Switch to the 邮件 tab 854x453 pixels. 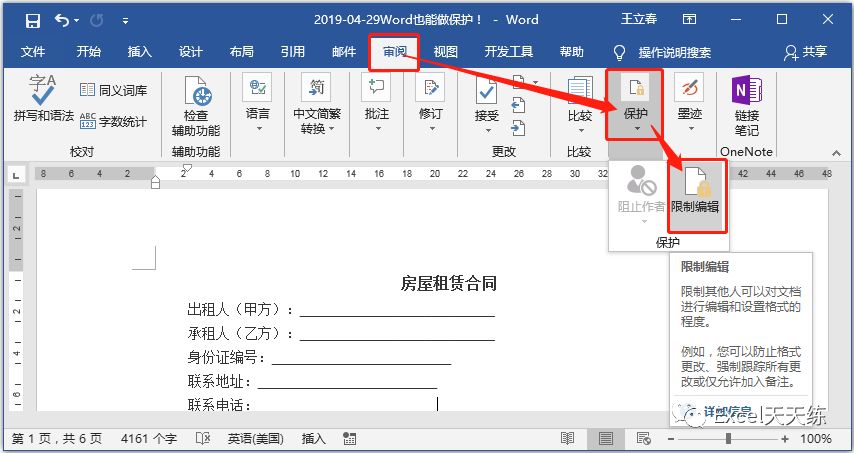click(x=344, y=52)
